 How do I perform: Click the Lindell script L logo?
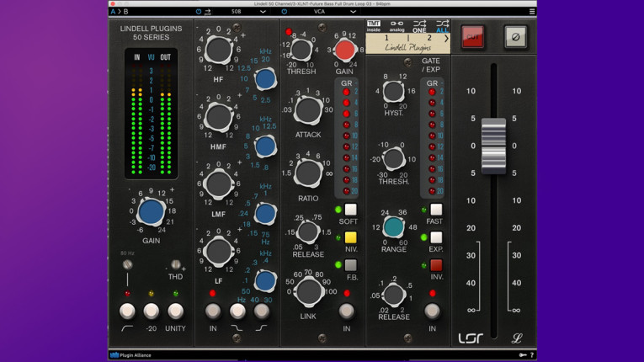[x=517, y=338]
